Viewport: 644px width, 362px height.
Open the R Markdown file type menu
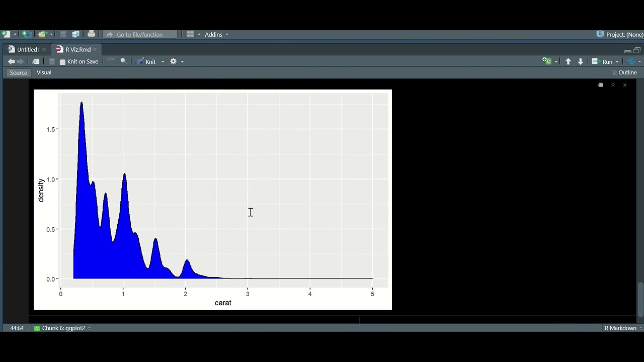pyautogui.click(x=623, y=328)
